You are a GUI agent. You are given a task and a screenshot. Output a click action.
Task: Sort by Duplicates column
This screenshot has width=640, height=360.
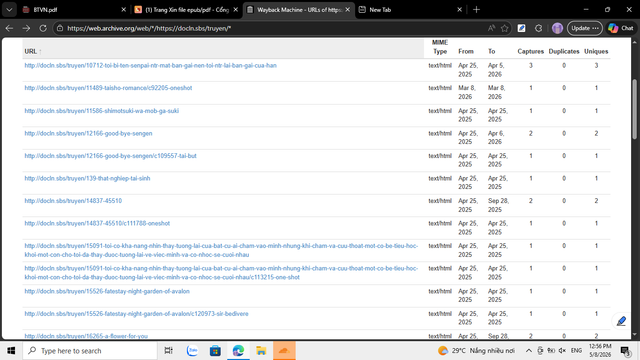coord(564,51)
